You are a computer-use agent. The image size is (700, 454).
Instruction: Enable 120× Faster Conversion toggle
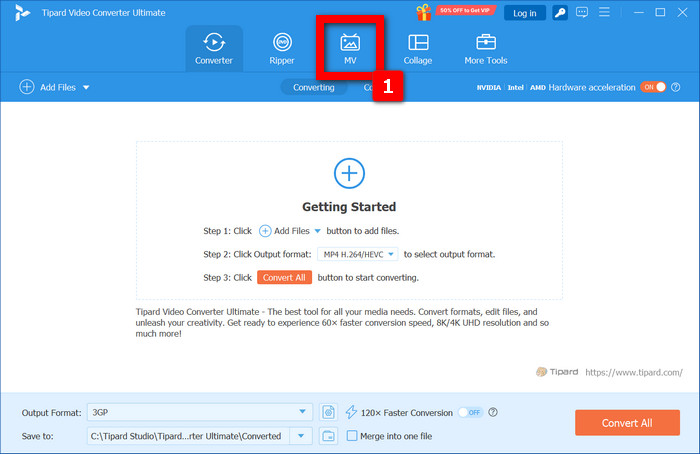tap(470, 412)
